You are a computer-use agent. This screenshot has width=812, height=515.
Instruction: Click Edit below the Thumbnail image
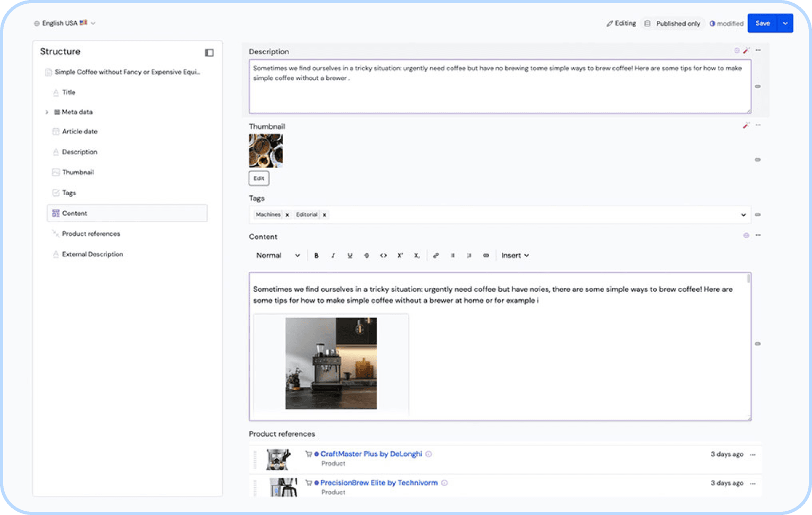(x=258, y=178)
